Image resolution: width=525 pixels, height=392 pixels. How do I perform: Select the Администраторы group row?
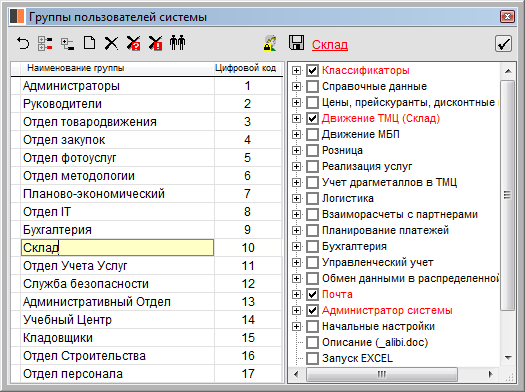tap(117, 86)
